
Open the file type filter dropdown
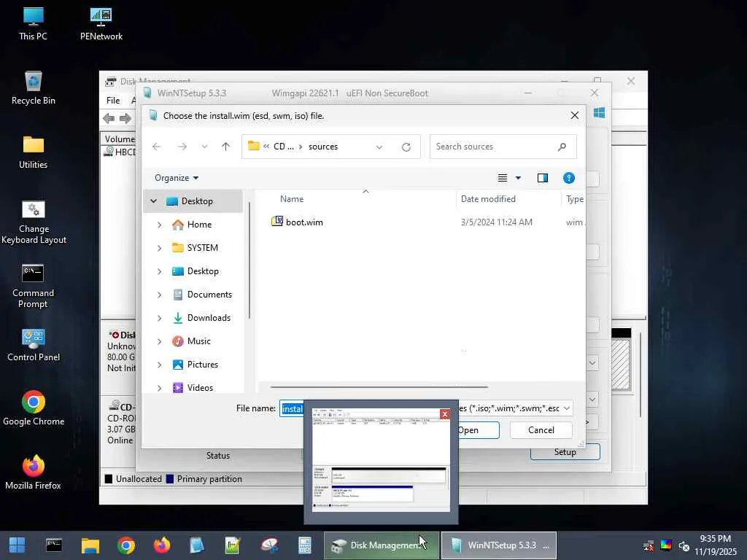(x=567, y=408)
